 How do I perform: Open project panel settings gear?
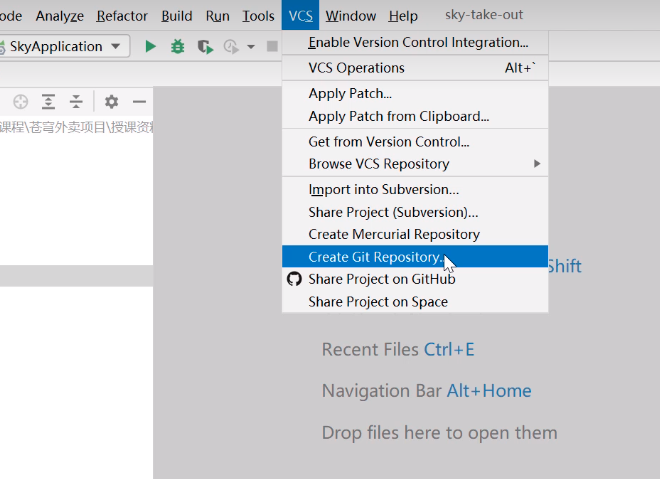[x=111, y=102]
